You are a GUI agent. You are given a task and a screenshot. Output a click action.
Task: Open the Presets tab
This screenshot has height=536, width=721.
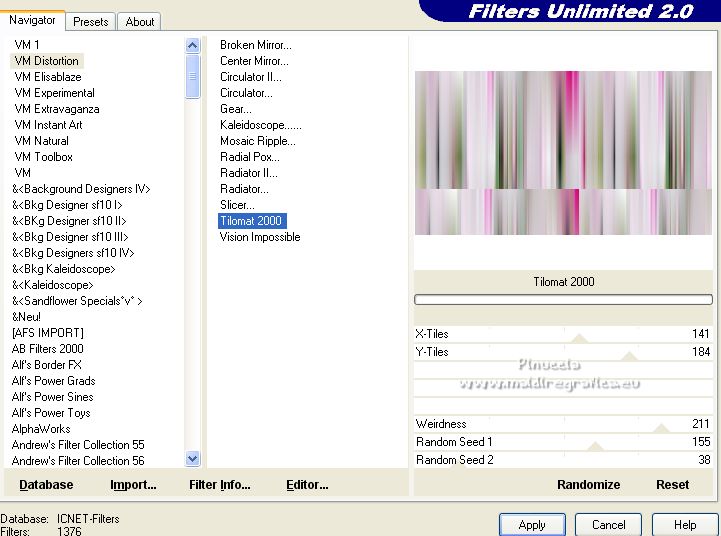click(x=91, y=22)
